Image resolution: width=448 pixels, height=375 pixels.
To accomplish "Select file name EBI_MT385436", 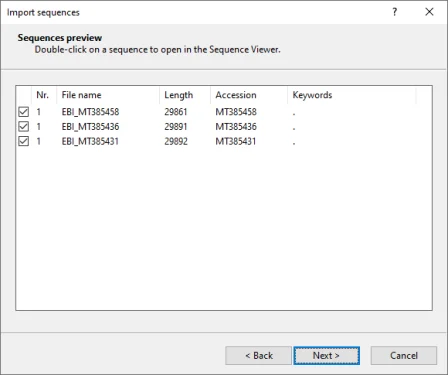I will point(90,126).
